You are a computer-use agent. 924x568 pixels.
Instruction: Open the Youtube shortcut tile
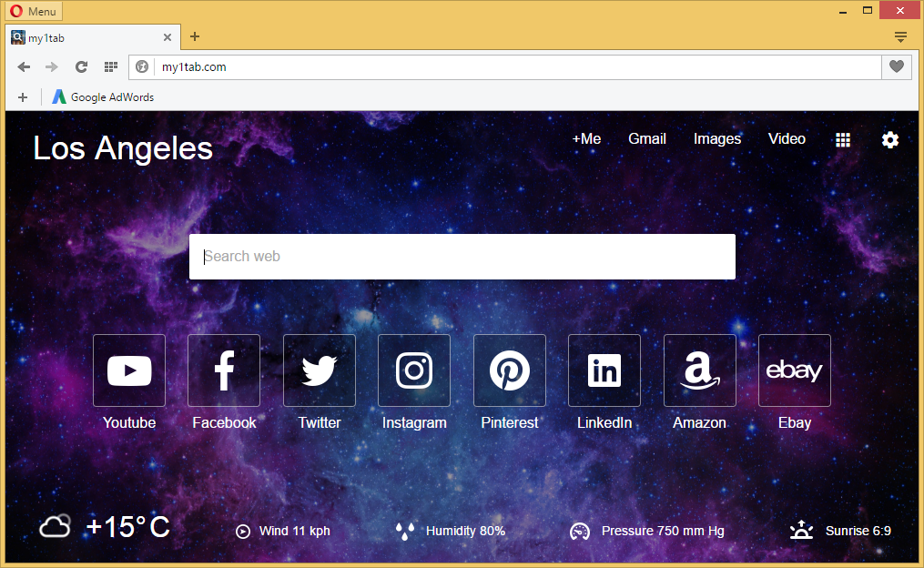click(129, 370)
